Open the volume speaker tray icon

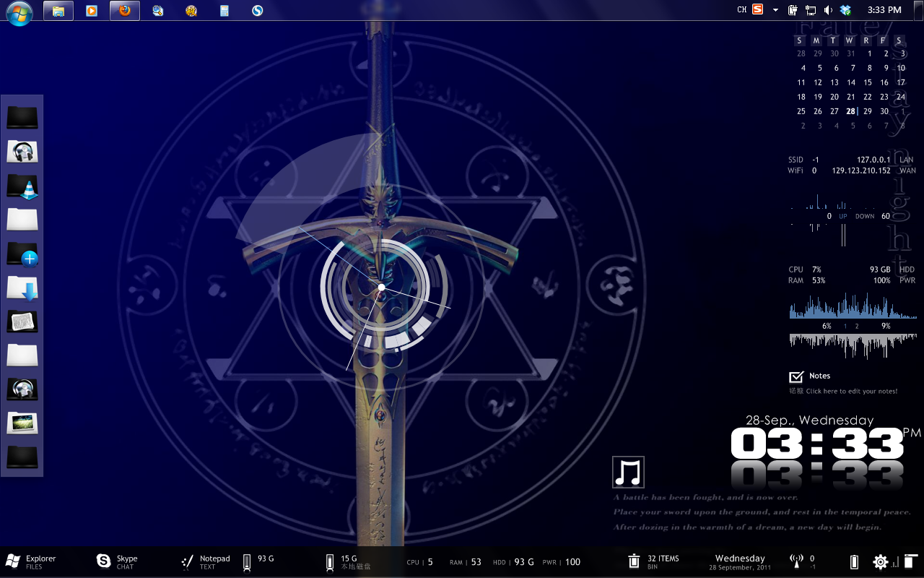828,10
